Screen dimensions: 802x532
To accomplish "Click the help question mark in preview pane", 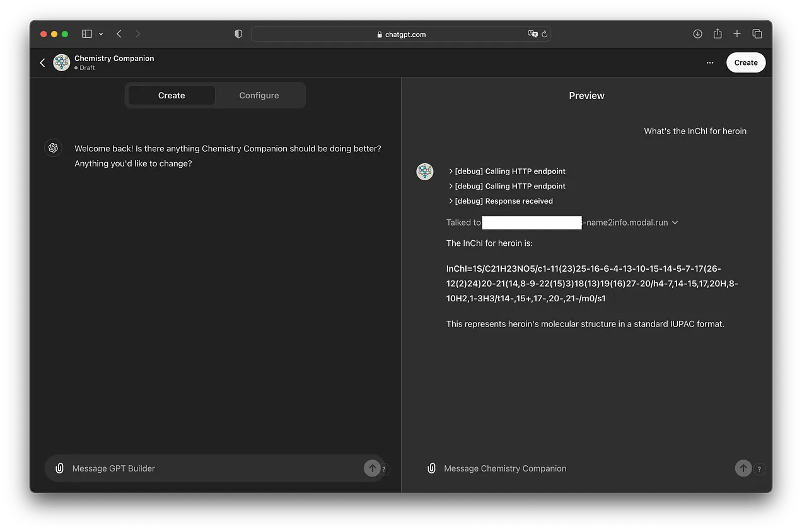I will pos(759,469).
